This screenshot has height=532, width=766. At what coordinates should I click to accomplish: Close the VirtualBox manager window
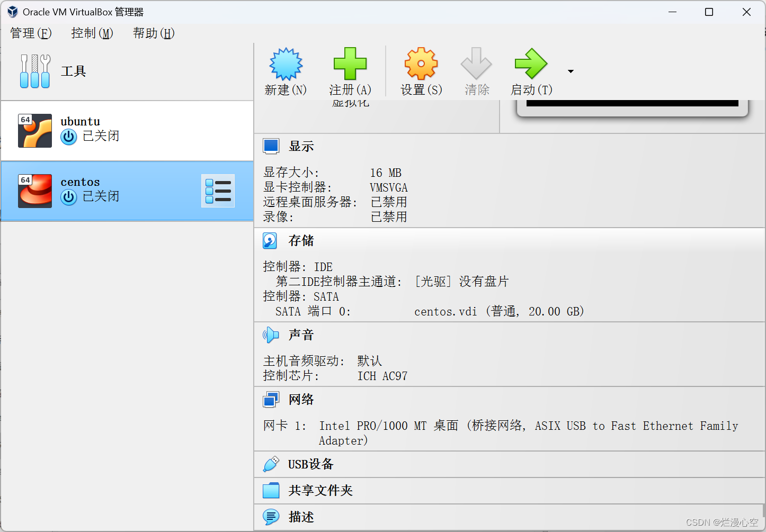coord(746,12)
